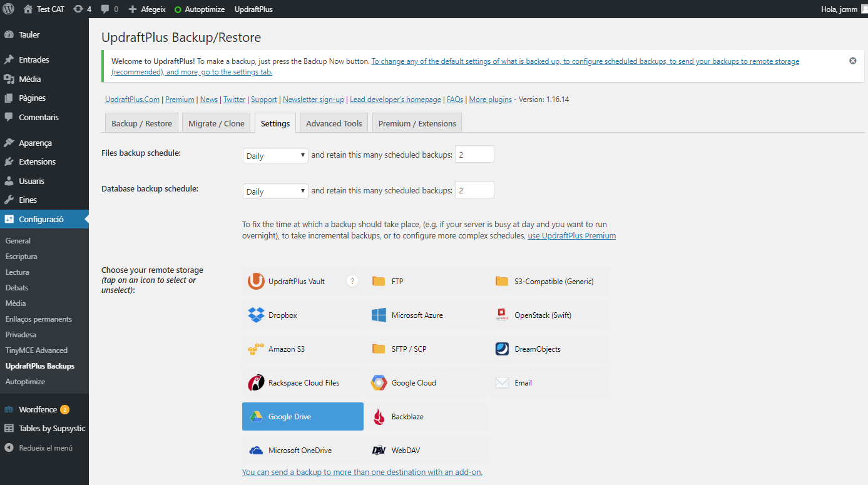Unselect the Google Drive storage icon
Viewport: 868px width, 485px height.
point(256,416)
